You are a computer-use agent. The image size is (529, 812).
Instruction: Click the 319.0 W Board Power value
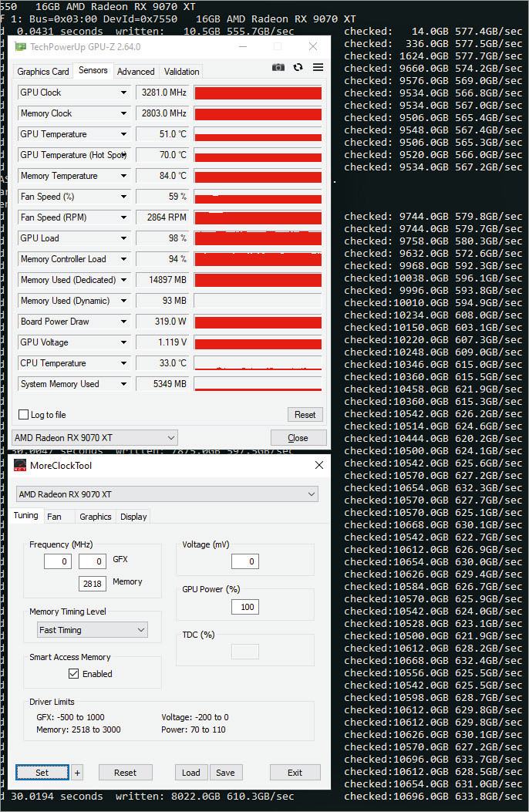pyautogui.click(x=163, y=322)
